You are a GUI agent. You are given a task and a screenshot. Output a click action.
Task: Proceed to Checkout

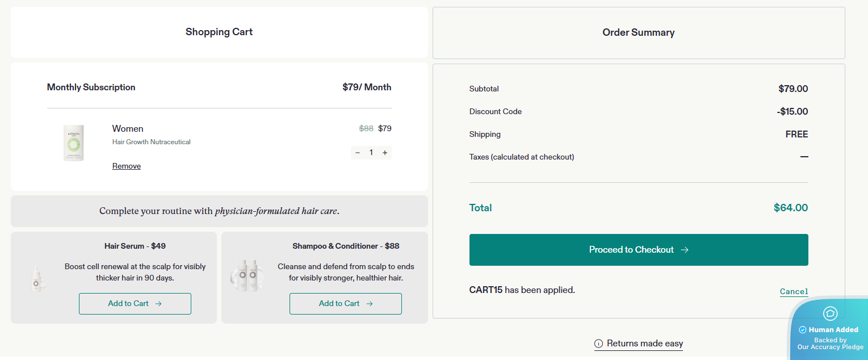pos(638,250)
